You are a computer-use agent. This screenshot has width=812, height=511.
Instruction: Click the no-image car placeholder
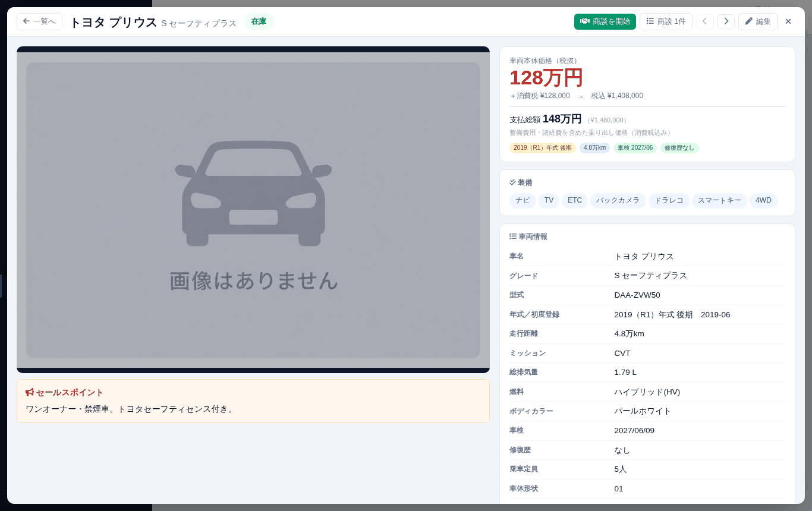pyautogui.click(x=253, y=210)
